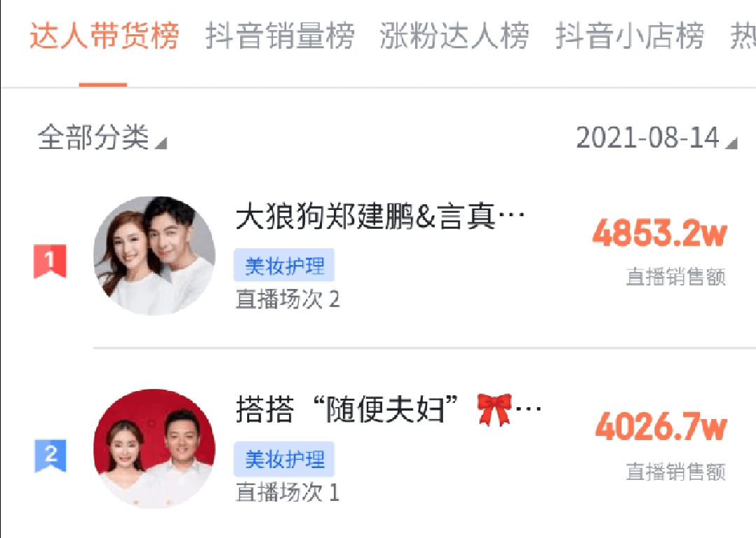Screen dimensions: 756x538
Task: Click the 美妆护理 tag on first entry
Action: pos(284,265)
